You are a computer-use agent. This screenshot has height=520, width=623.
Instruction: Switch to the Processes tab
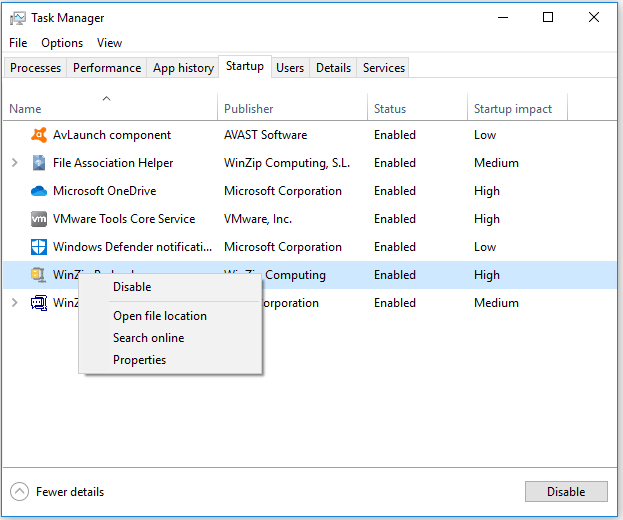pos(35,68)
